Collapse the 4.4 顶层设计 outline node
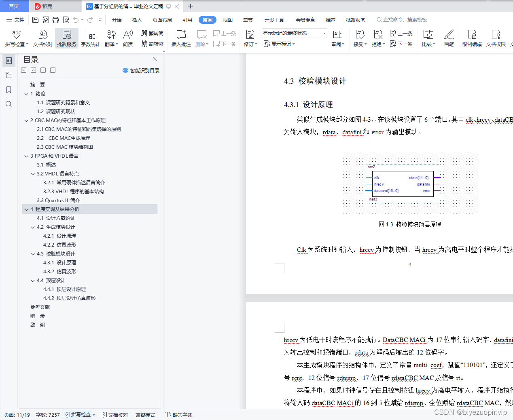The width and height of the screenshot is (513, 420). [33, 281]
